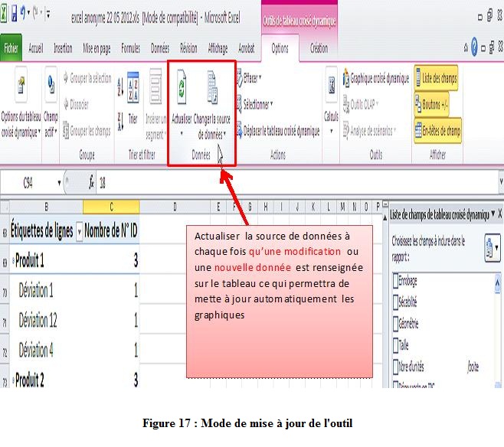Viewport: 504px width, 447px height.
Task: Switch to the Affichage tab
Action: (218, 48)
